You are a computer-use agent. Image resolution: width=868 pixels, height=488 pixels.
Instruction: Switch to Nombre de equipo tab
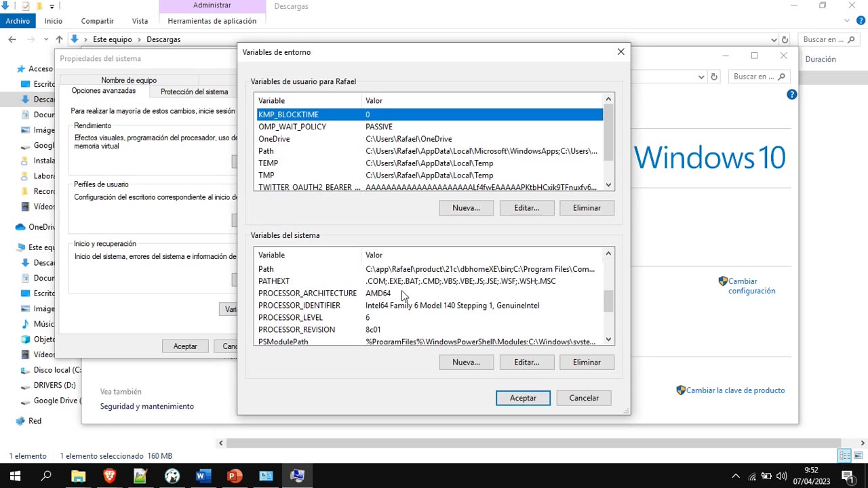pos(129,80)
